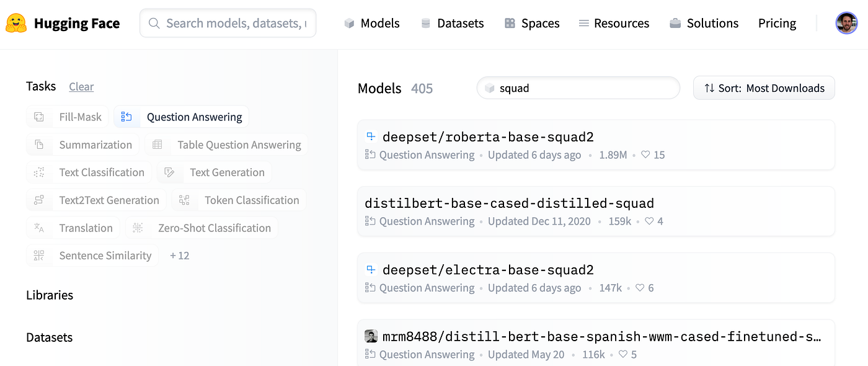Open the Pricing page from navbar

(x=777, y=23)
